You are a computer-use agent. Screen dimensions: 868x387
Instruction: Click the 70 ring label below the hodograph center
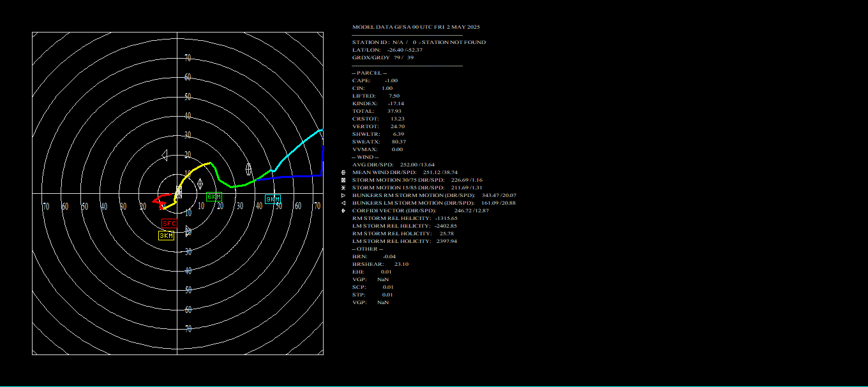pyautogui.click(x=188, y=328)
